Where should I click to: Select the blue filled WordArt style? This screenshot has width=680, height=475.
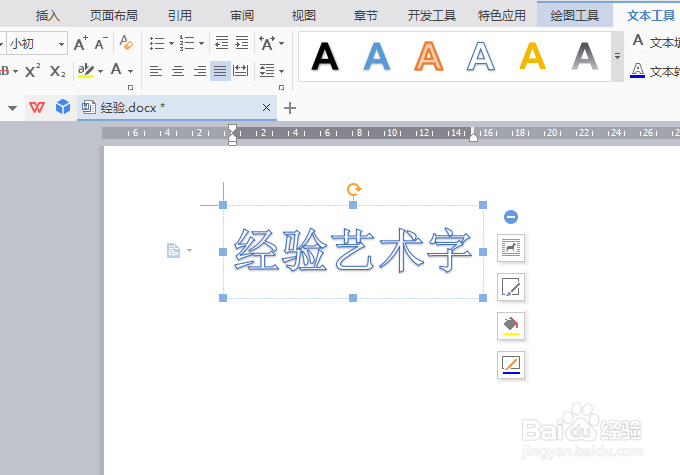tap(377, 56)
